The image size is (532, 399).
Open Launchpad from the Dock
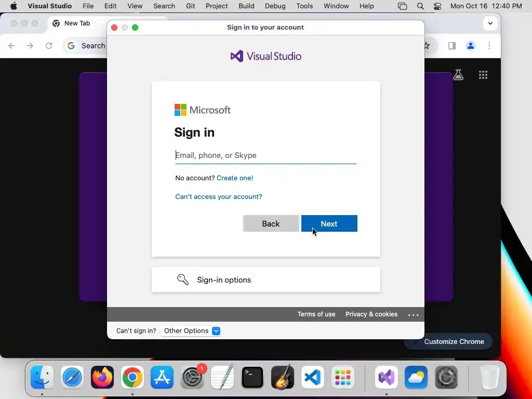tap(343, 377)
